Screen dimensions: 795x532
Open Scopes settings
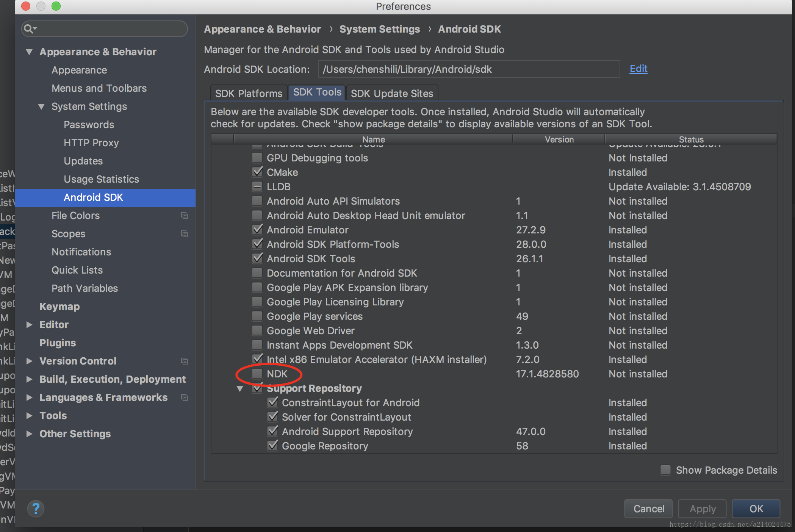coord(68,234)
